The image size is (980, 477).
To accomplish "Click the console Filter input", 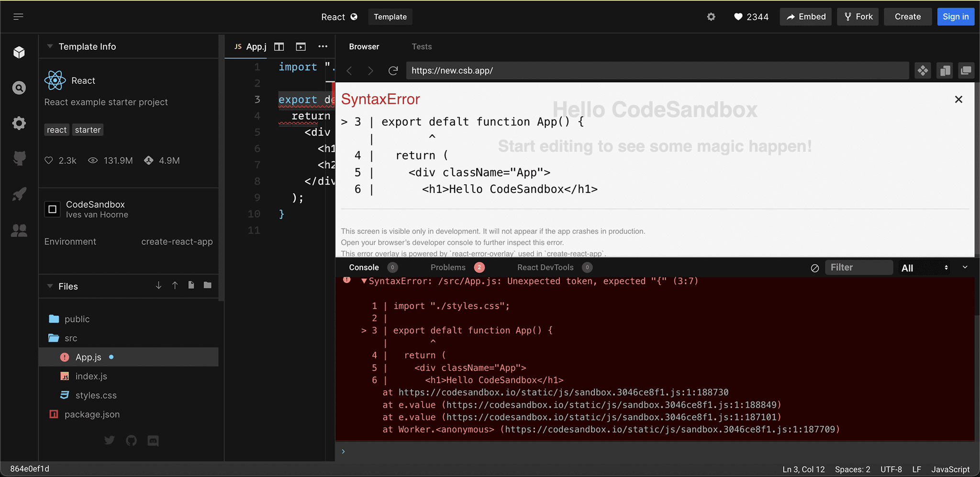I will coord(859,267).
